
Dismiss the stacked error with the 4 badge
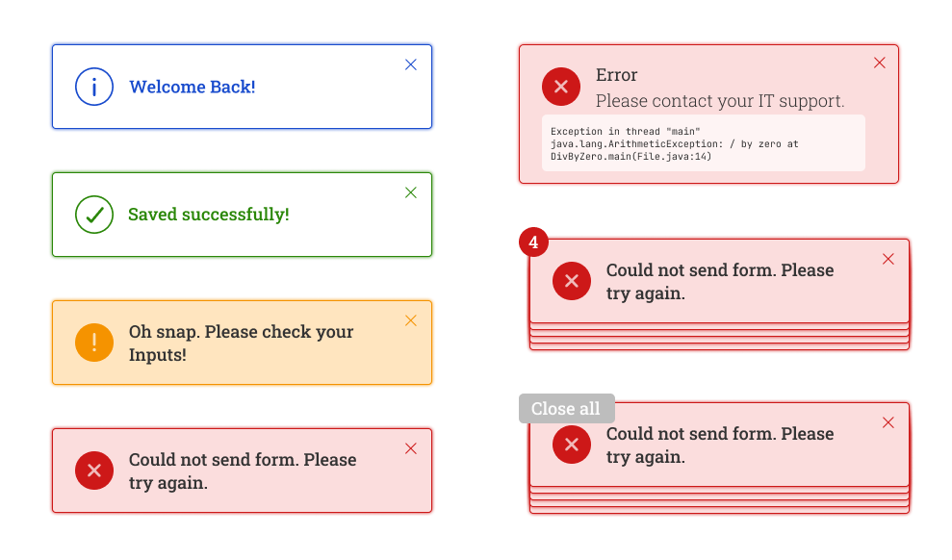(888, 259)
